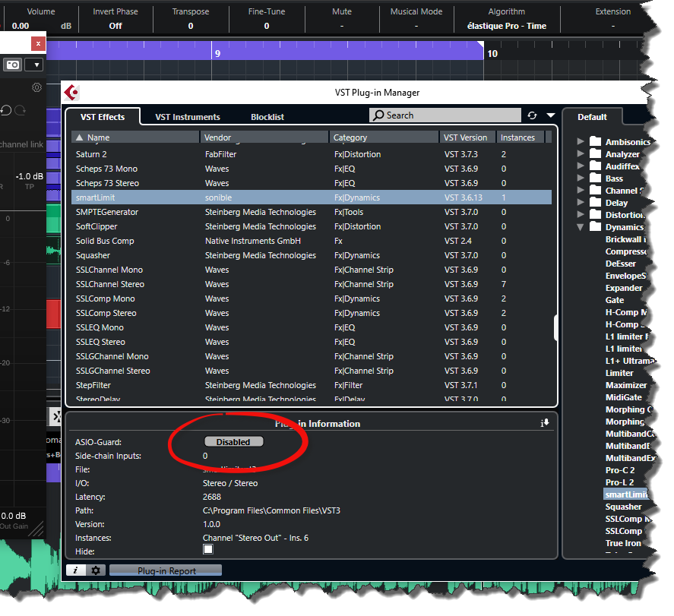Expand the Ambisonics folder
Viewport: 674px width, 616px height.
pyautogui.click(x=581, y=141)
